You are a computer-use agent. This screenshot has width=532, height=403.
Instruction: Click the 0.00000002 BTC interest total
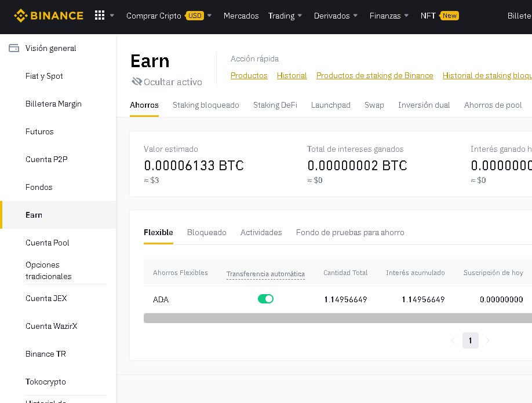[357, 166]
